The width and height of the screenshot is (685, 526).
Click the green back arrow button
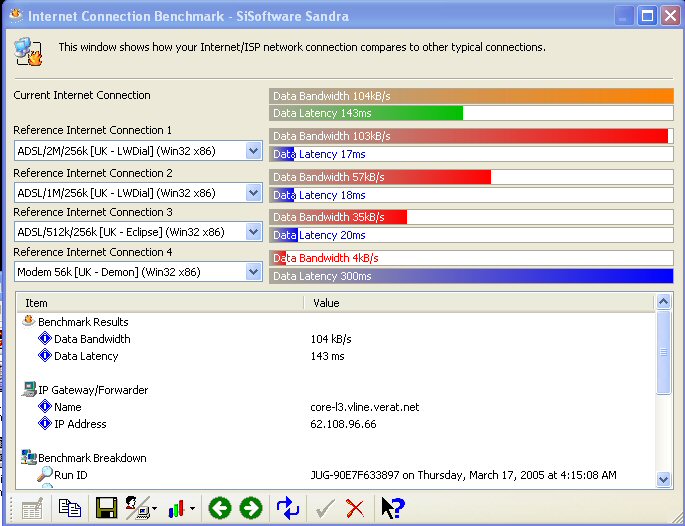pos(220,509)
